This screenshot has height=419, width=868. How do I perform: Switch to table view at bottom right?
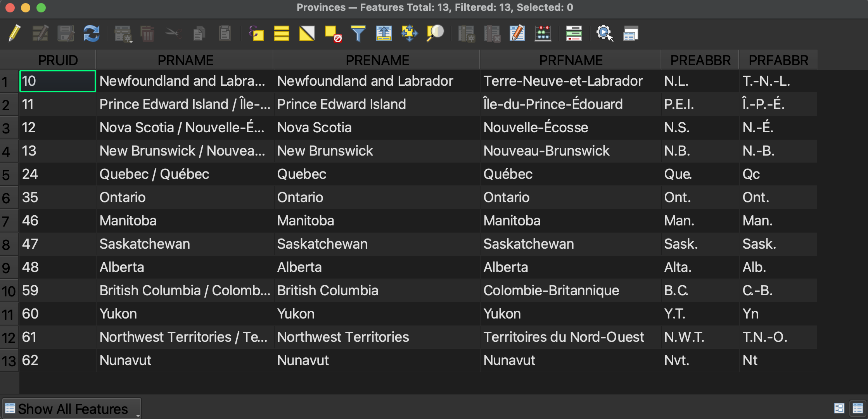858,408
